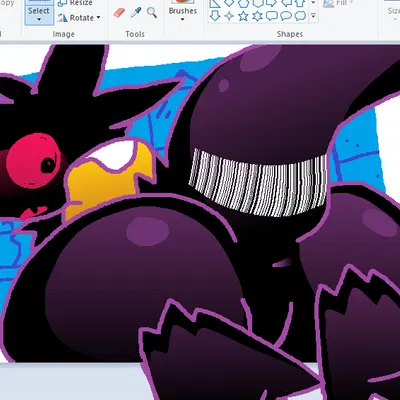
Task: Activate the Magnifier tool
Action: 152,13
